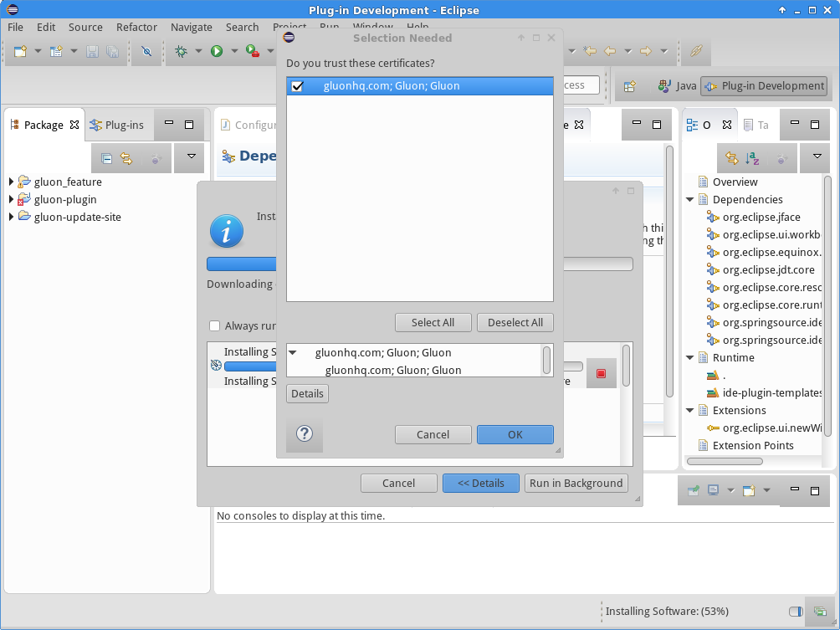Uncheck the gluonhq.com certificate checkbox
This screenshot has width=840, height=630.
(x=297, y=86)
